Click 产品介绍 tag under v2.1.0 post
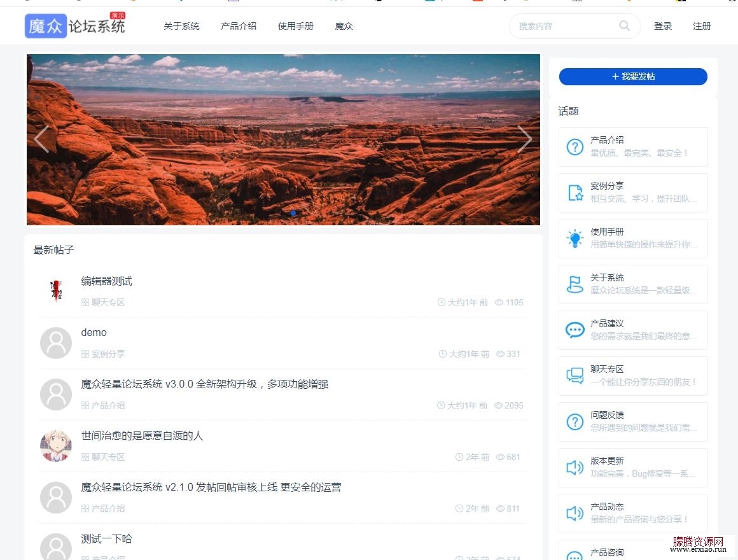 click(x=103, y=508)
